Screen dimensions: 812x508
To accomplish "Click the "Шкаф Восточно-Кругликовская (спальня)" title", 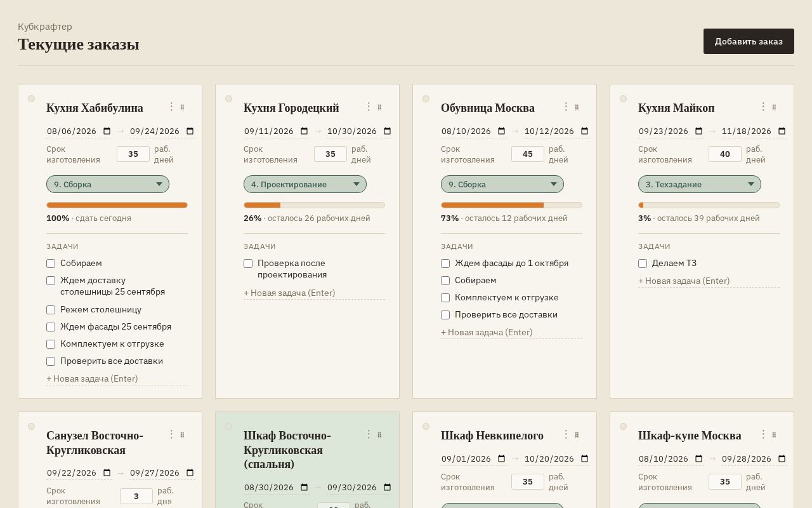I will (x=287, y=450).
